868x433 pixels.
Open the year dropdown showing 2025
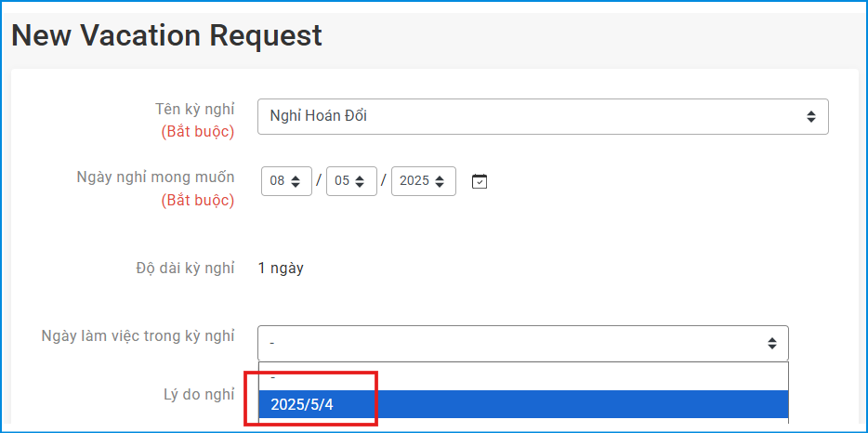tap(423, 181)
